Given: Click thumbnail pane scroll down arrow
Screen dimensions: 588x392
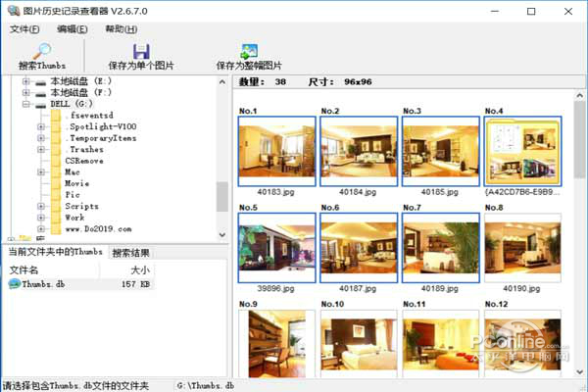Looking at the screenshot, I should (x=580, y=372).
